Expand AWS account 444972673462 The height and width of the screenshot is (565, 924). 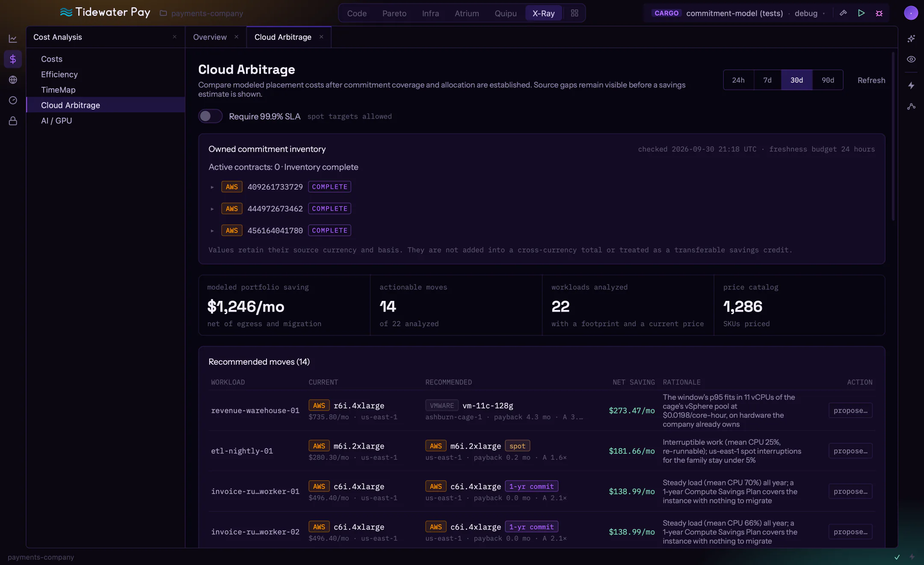[x=212, y=209]
